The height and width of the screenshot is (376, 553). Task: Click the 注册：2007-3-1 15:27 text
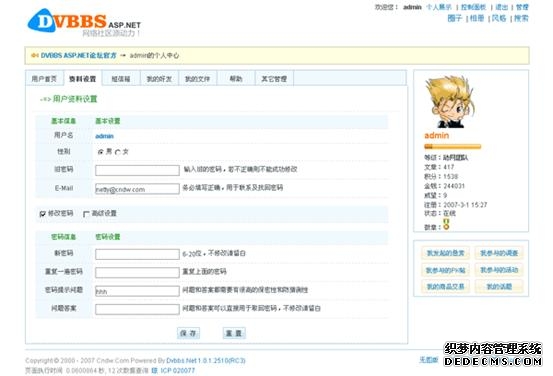456,205
